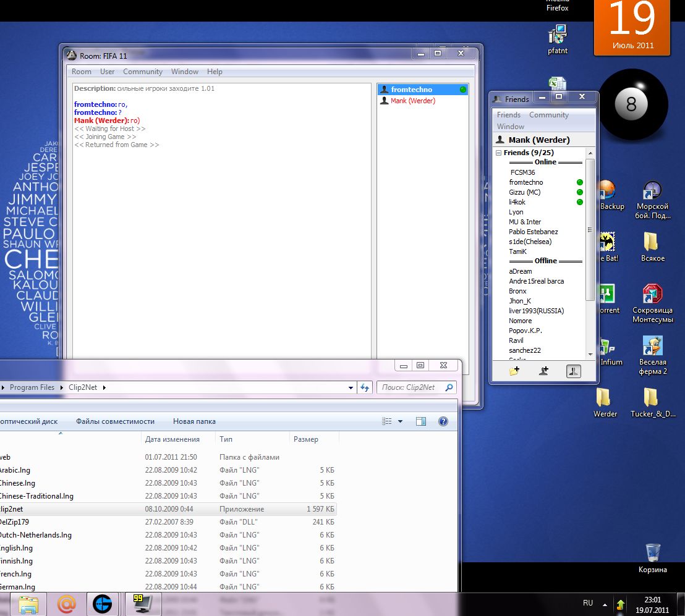The height and width of the screenshot is (616, 685).
Task: Click Friends list scrollbar down arrow
Action: [x=590, y=355]
